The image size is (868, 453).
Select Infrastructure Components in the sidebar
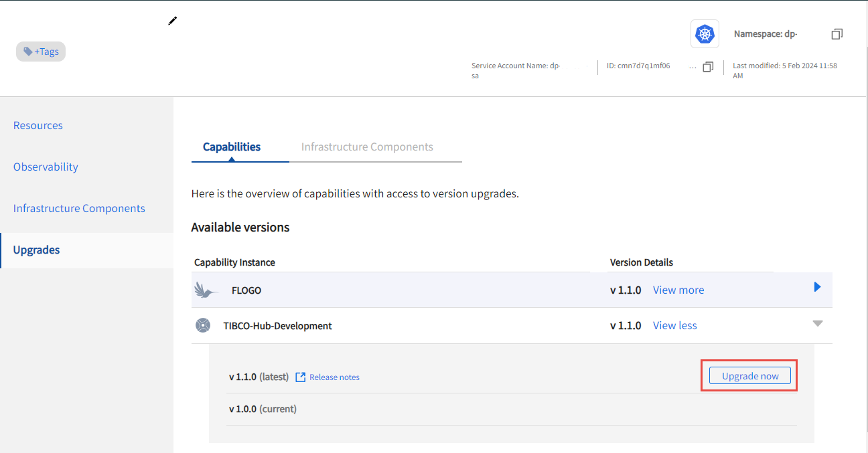[79, 209]
